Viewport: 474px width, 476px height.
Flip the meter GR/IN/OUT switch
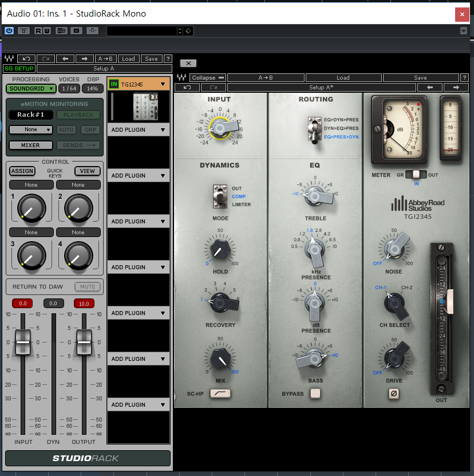pos(416,175)
